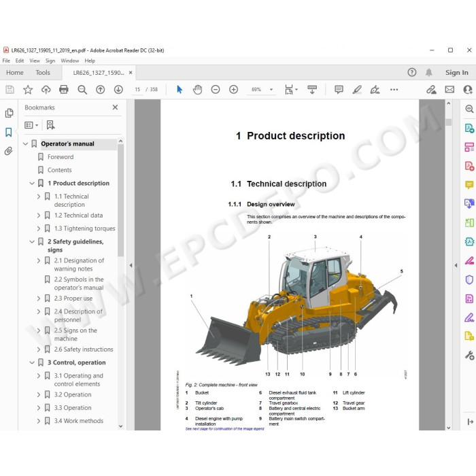Expand the 2.6 Safety instructions bookmark

(x=39, y=350)
